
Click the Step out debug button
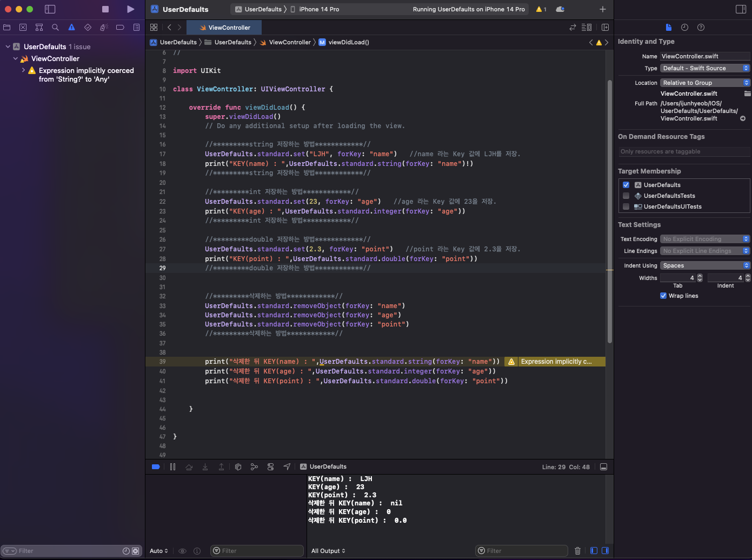[x=221, y=466]
